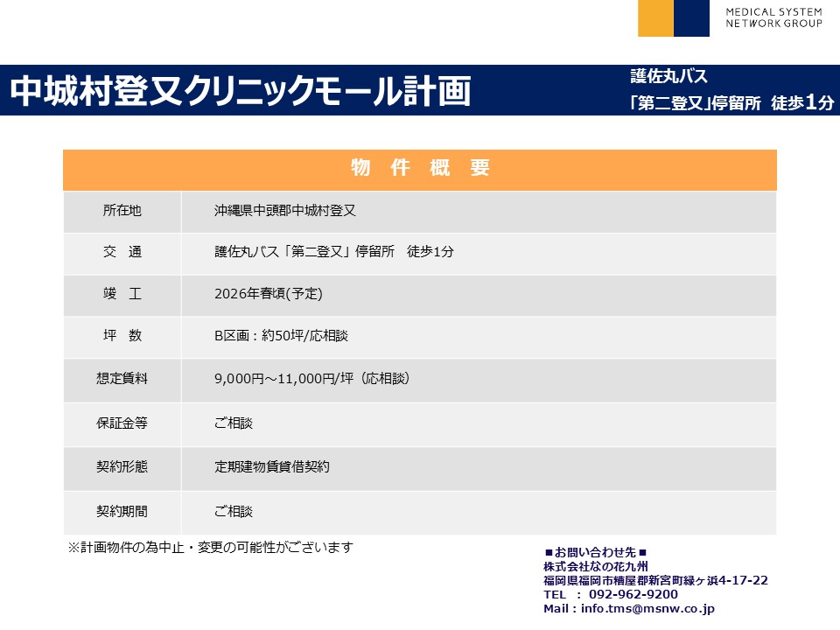Image resolution: width=840 pixels, height=630 pixels.
Task: Click the 所在地 row label
Action: [x=122, y=211]
